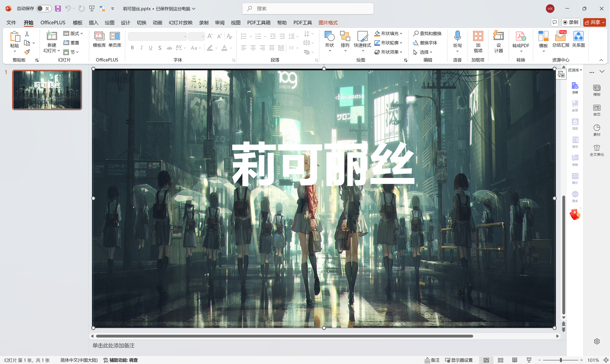The image size is (610, 364).
Task: Switch to the 插入 tab
Action: [x=93, y=23]
